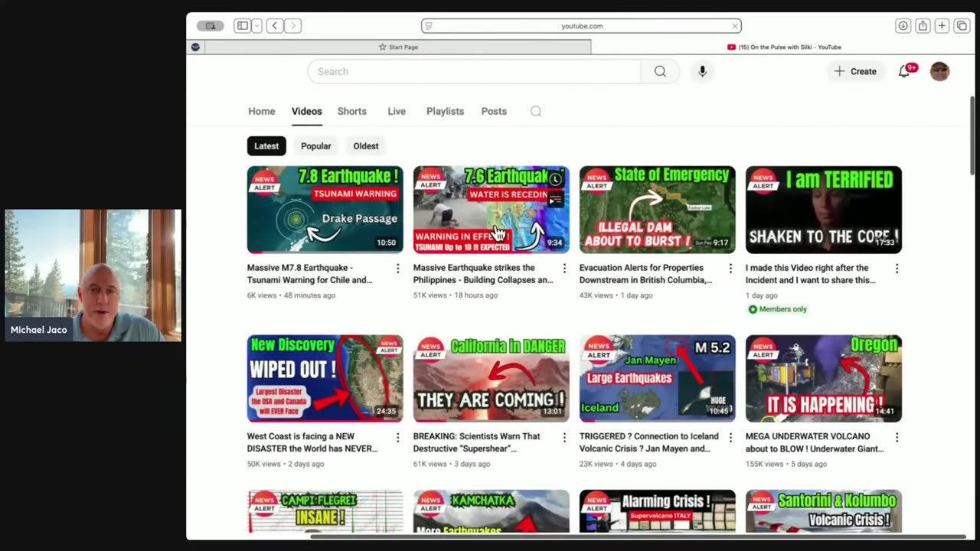Go back with the browser back arrow

275,26
